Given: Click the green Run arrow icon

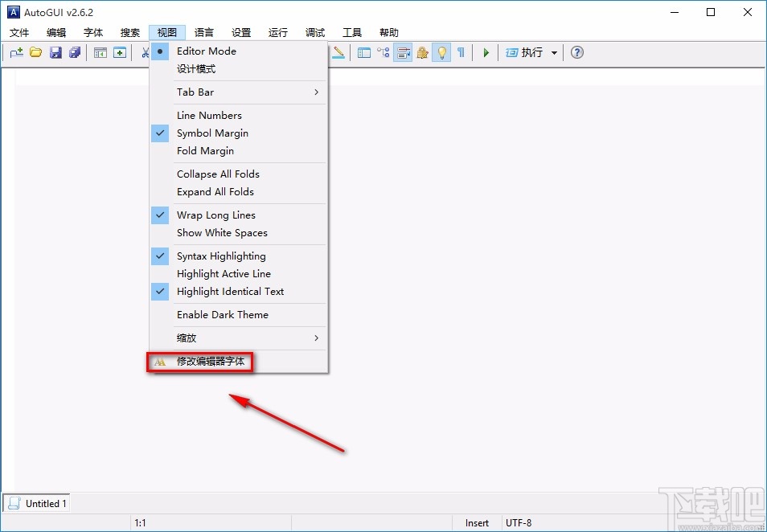Looking at the screenshot, I should click(486, 52).
